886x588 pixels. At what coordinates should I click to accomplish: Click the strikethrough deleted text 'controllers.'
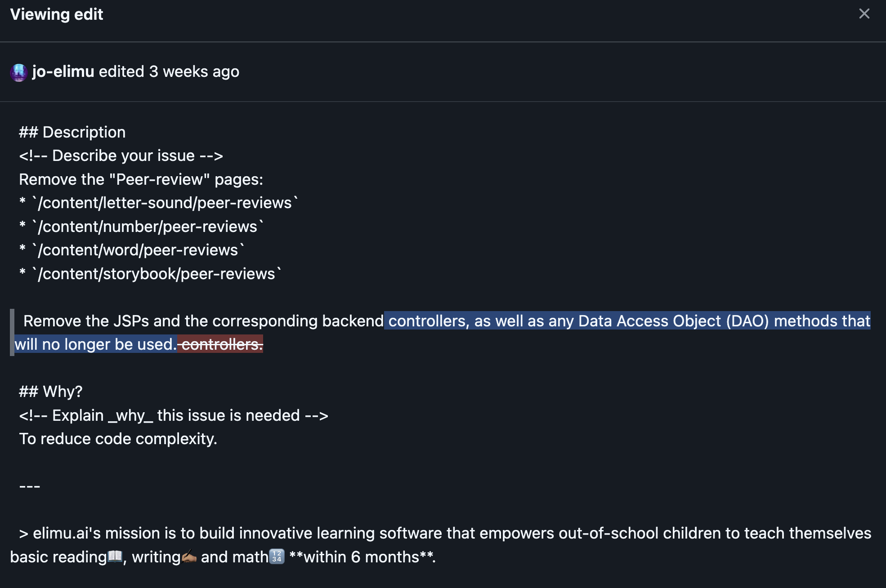[220, 344]
